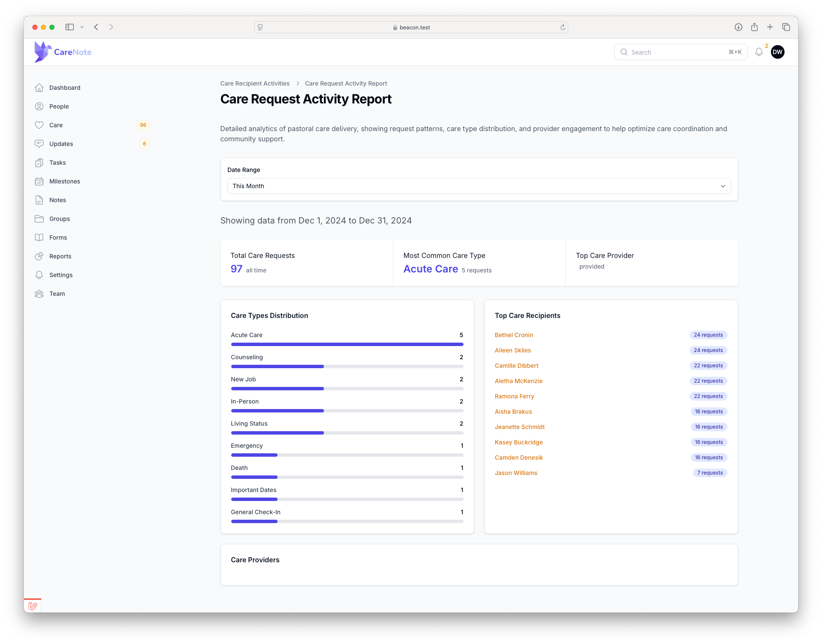Open Aileen Skiles recipient link
Viewport: 822px width, 644px height.
(513, 350)
